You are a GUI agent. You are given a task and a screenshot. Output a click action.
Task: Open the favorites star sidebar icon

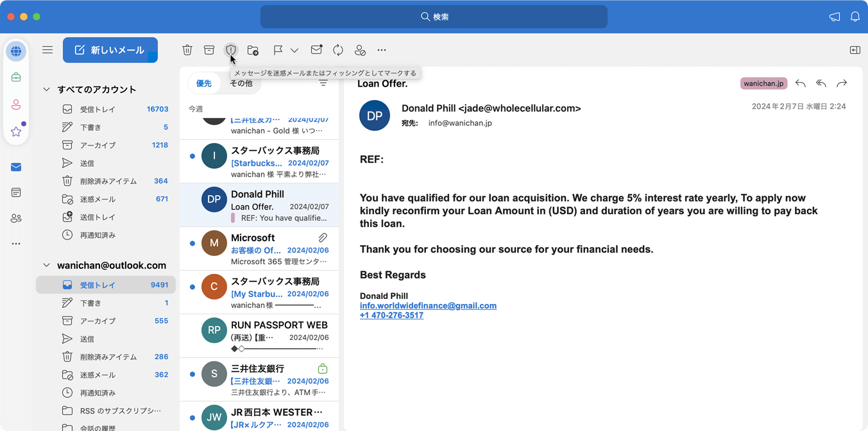pyautogui.click(x=16, y=131)
